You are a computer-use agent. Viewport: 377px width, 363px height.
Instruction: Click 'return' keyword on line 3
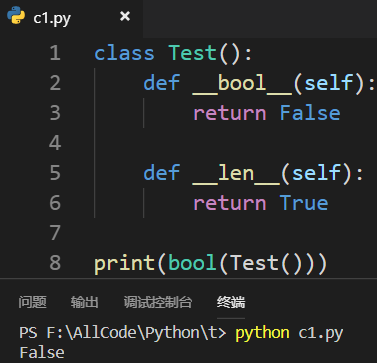pyautogui.click(x=230, y=113)
